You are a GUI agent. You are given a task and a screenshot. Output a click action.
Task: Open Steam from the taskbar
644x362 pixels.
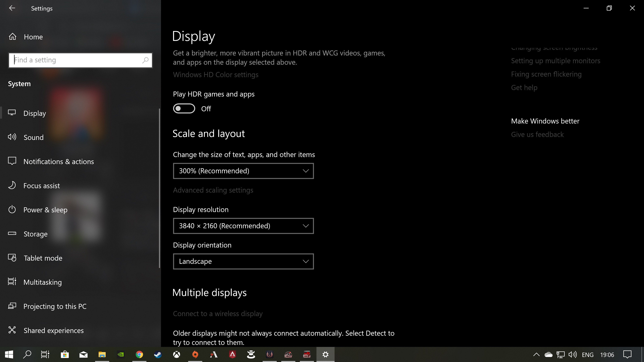[x=158, y=354]
